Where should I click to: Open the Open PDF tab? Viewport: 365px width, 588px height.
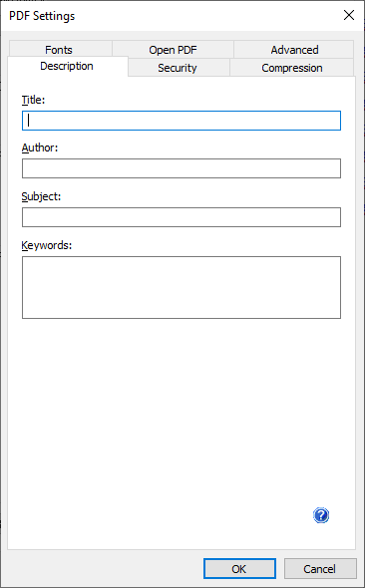pos(173,50)
